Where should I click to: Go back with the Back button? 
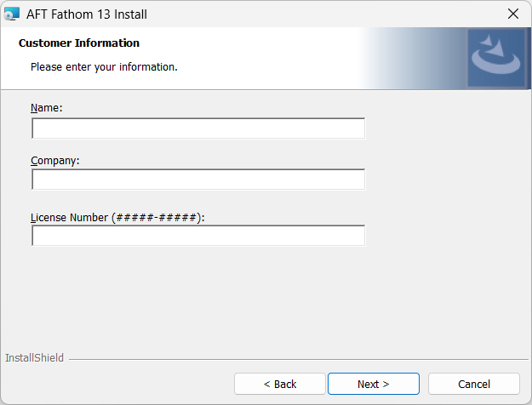coord(280,384)
